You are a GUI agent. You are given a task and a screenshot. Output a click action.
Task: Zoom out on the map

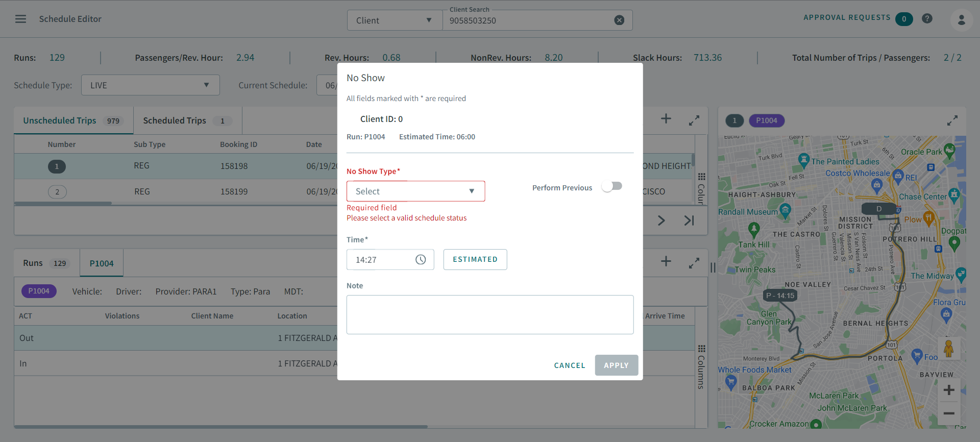[949, 413]
